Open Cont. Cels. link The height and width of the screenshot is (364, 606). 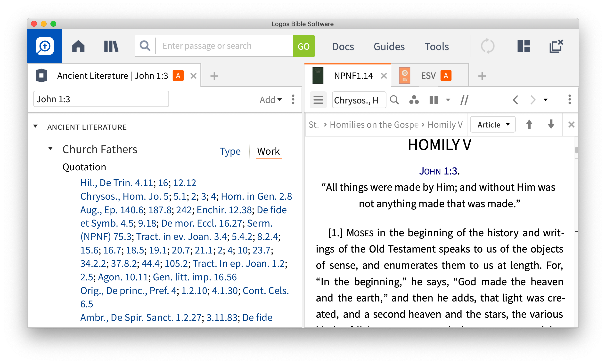coord(266,290)
